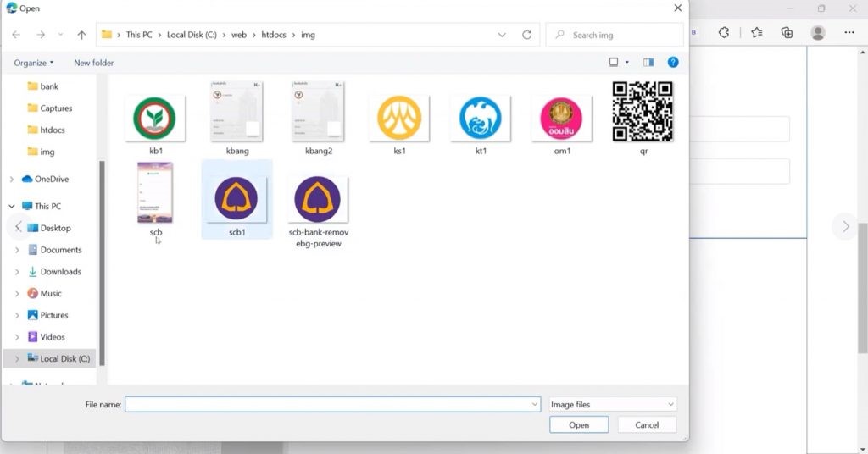Open the Help question mark icon
Image resolution: width=868 pixels, height=454 pixels.
673,63
